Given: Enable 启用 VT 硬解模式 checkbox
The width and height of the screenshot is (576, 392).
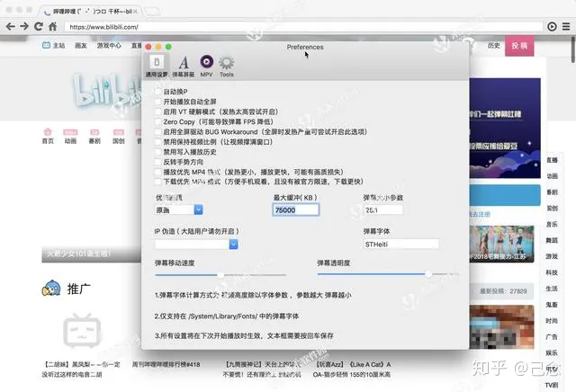Looking at the screenshot, I should point(157,111).
